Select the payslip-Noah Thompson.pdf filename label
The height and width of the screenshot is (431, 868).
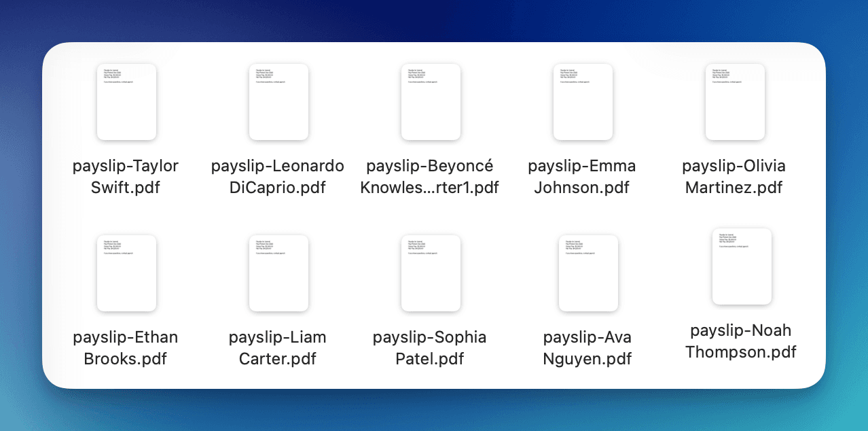(x=741, y=341)
